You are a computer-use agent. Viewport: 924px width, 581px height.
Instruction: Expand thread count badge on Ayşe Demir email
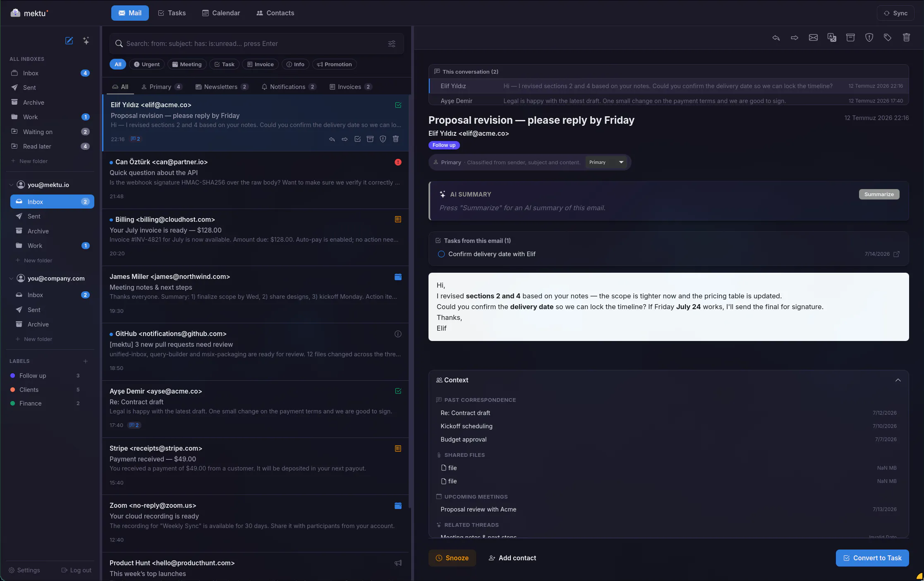134,425
